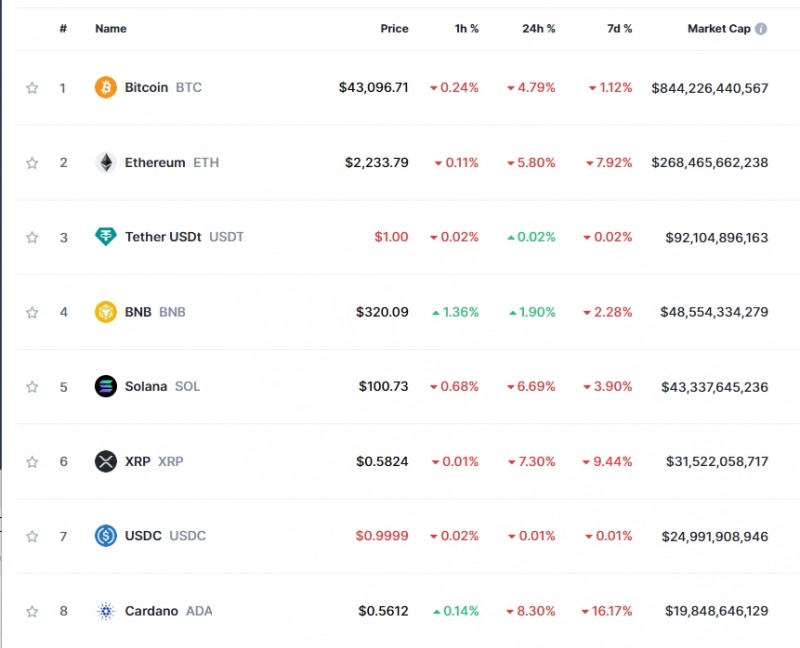Favorite Solana using its star icon

(31, 387)
